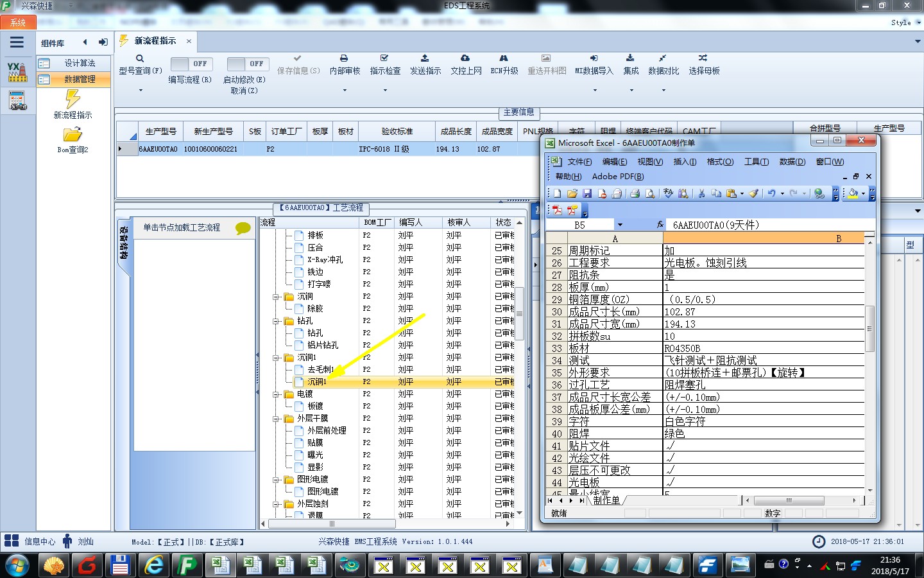924x578 pixels.
Task: Open Excel 插入(I) menu
Action: (685, 162)
